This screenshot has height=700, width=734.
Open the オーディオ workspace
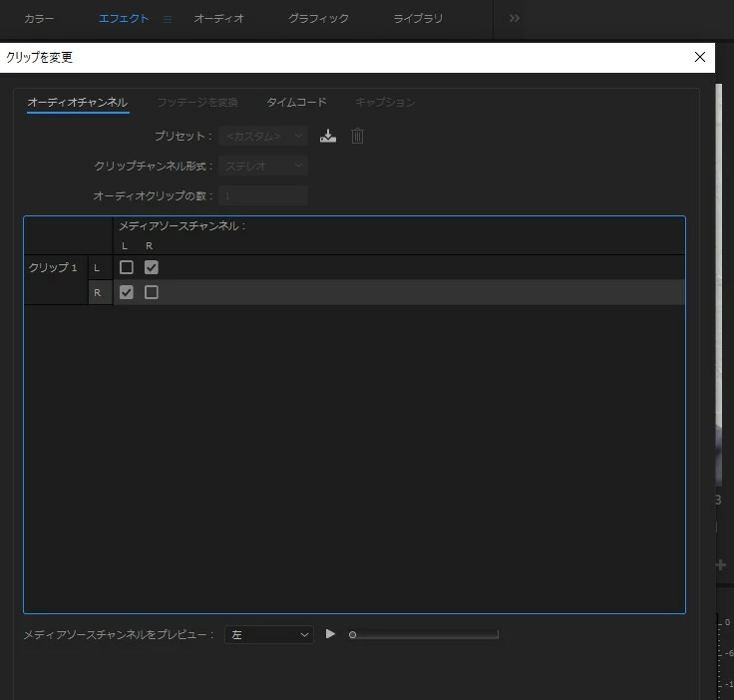[x=219, y=19]
